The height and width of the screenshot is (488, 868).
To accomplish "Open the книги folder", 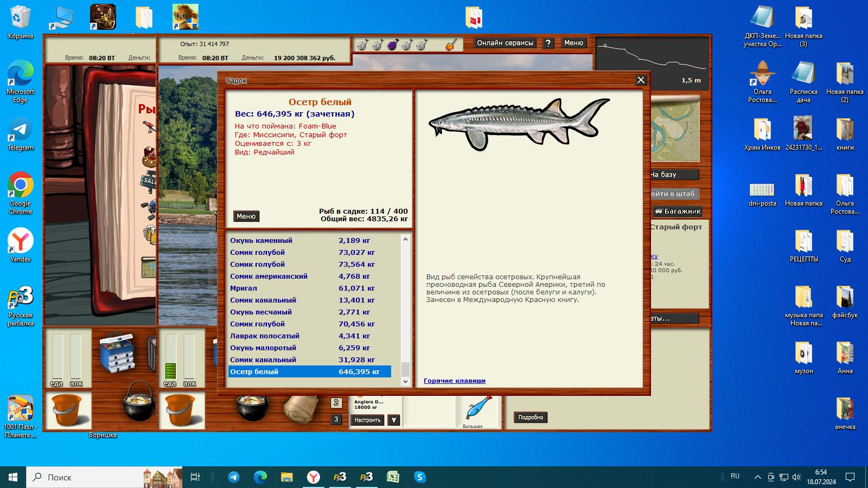I will point(845,134).
